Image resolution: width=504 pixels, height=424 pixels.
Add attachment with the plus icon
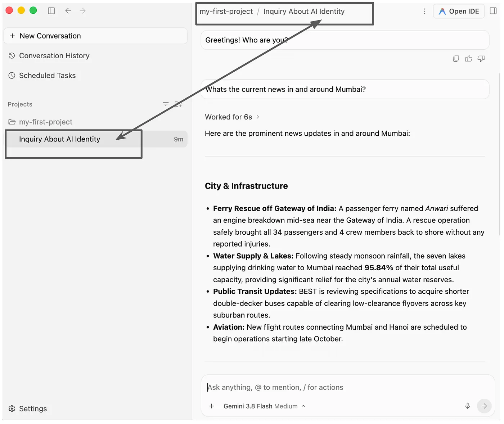(212, 406)
